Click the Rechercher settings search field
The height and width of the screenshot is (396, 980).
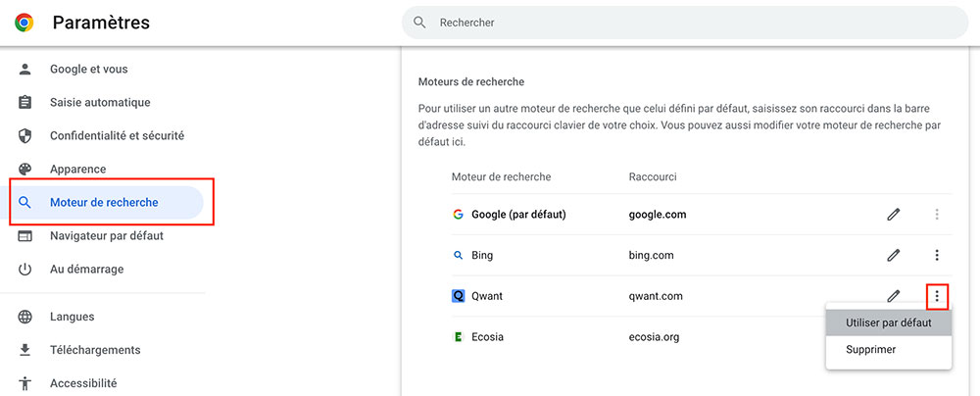[685, 23]
